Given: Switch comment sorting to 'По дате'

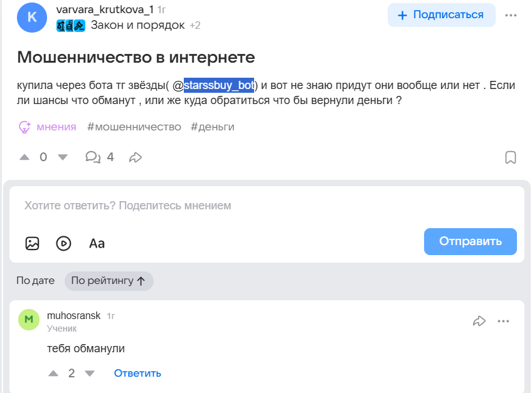Looking at the screenshot, I should pos(36,281).
